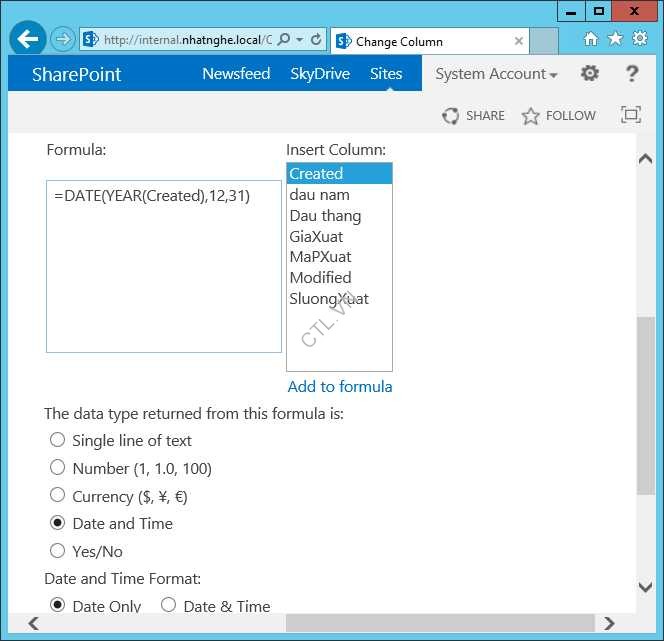The width and height of the screenshot is (664, 641).
Task: Open Sites in the SharePoint bar
Action: click(x=386, y=74)
